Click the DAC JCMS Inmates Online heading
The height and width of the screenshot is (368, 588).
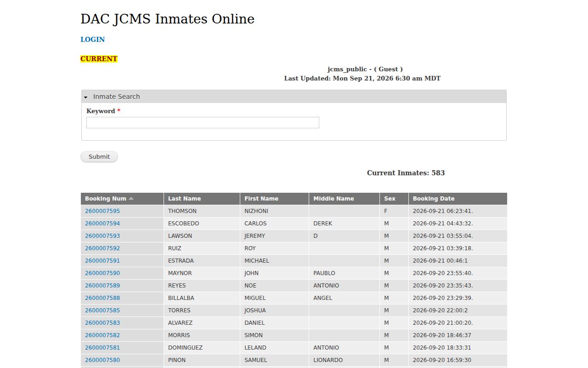coord(168,19)
